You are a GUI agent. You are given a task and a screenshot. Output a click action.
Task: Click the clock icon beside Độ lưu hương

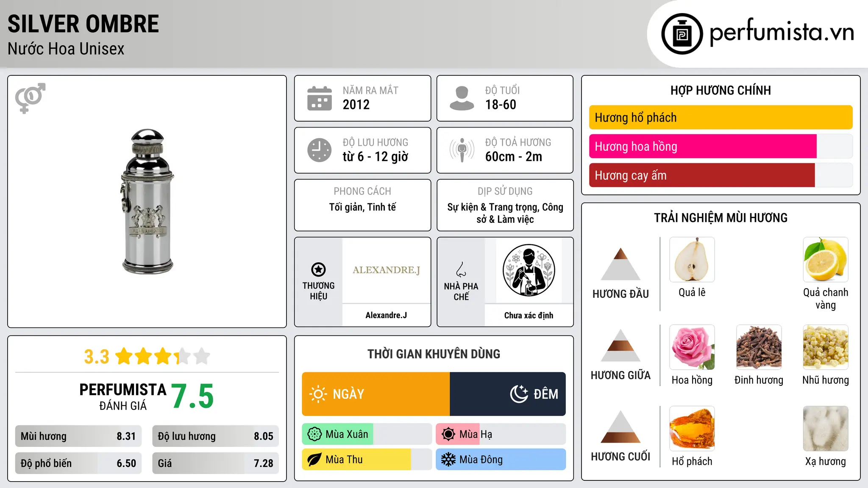320,150
